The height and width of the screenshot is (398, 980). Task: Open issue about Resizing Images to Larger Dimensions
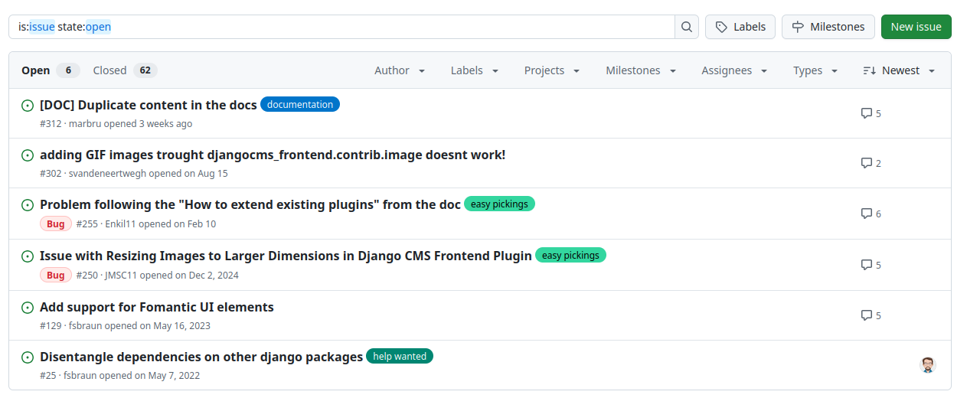click(x=286, y=256)
